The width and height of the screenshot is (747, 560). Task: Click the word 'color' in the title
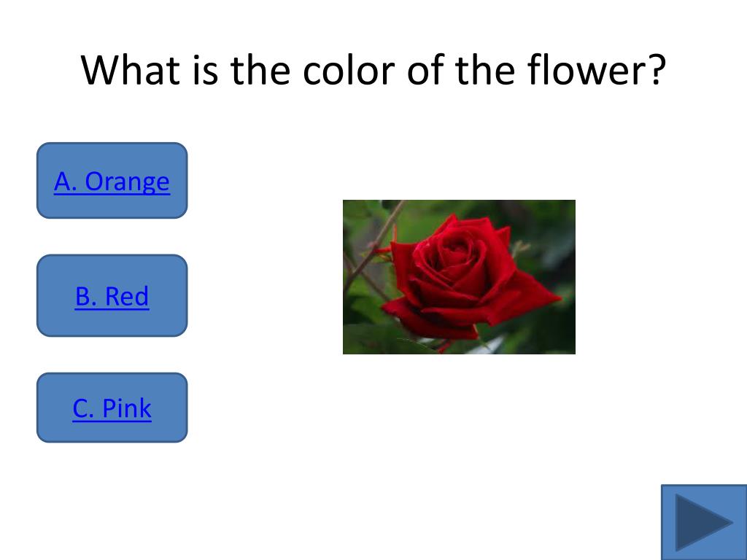[x=349, y=70]
